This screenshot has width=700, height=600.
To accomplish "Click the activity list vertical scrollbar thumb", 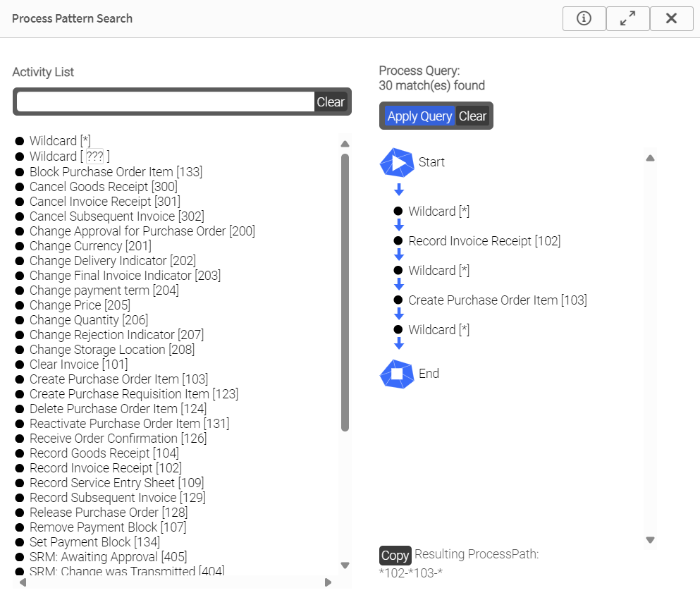I will pos(345,293).
